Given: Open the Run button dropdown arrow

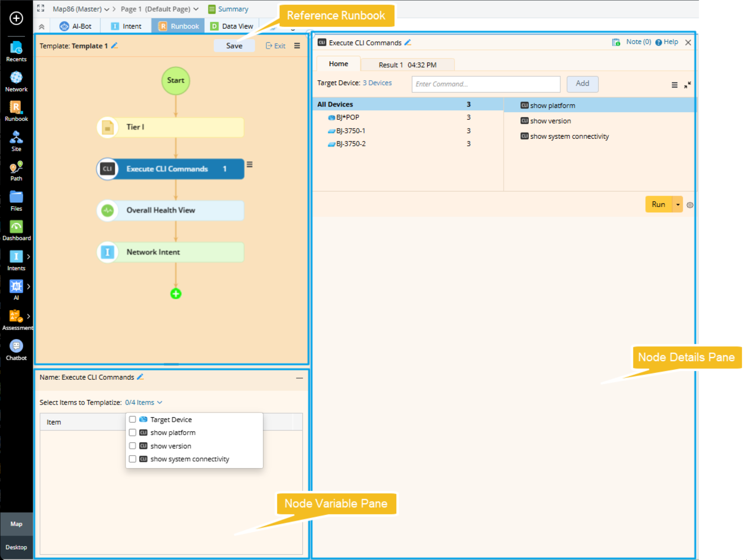Looking at the screenshot, I should (678, 205).
